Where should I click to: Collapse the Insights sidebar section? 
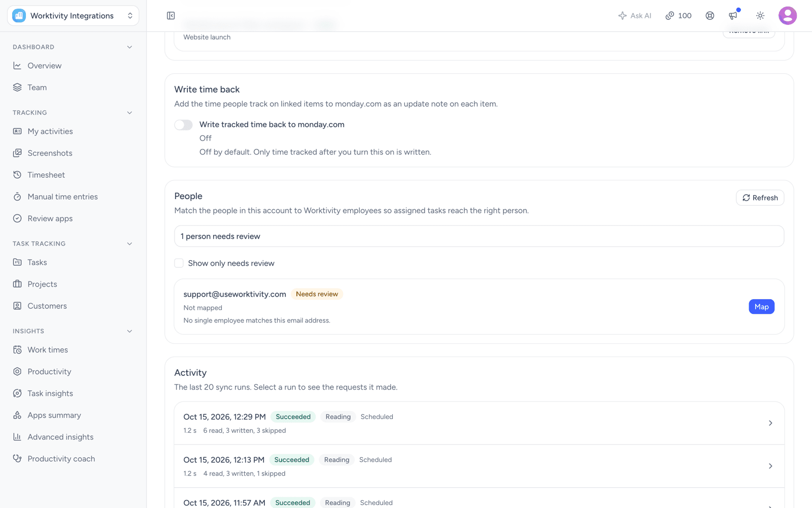129,331
